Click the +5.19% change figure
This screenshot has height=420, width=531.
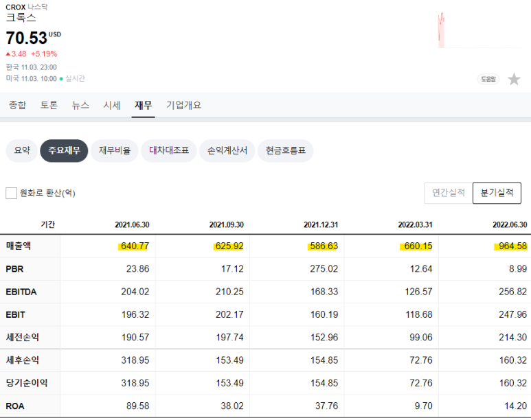44,54
